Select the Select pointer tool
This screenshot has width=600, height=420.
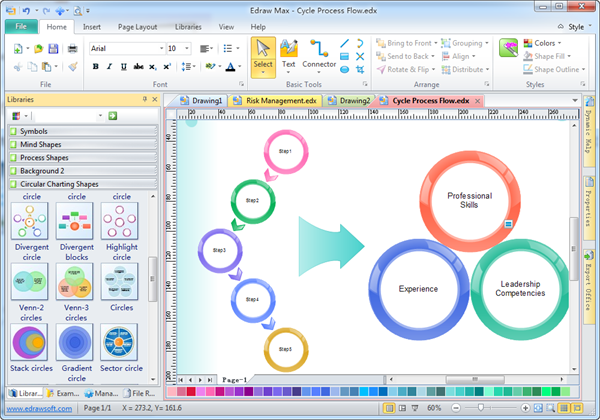click(x=263, y=54)
